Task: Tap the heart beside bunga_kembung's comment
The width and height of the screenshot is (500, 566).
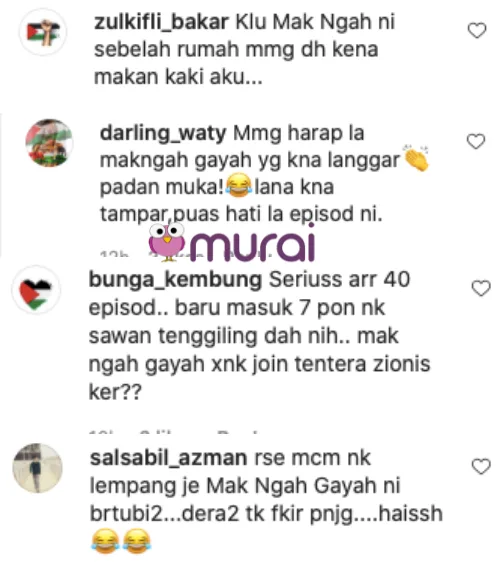Action: point(481,288)
